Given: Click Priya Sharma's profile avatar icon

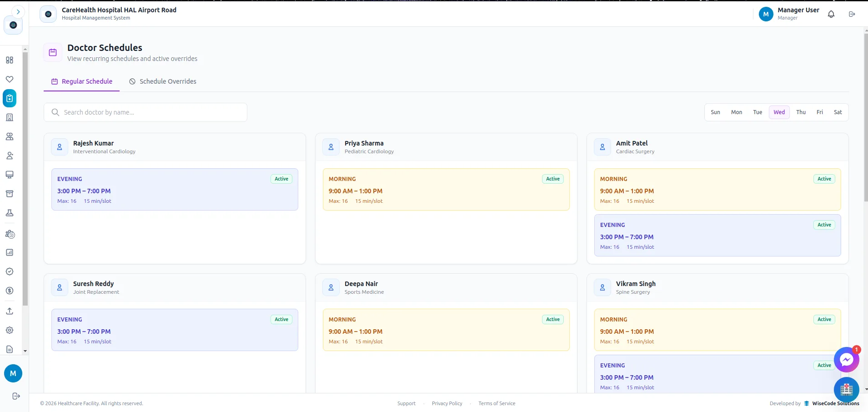Looking at the screenshot, I should pos(331,147).
